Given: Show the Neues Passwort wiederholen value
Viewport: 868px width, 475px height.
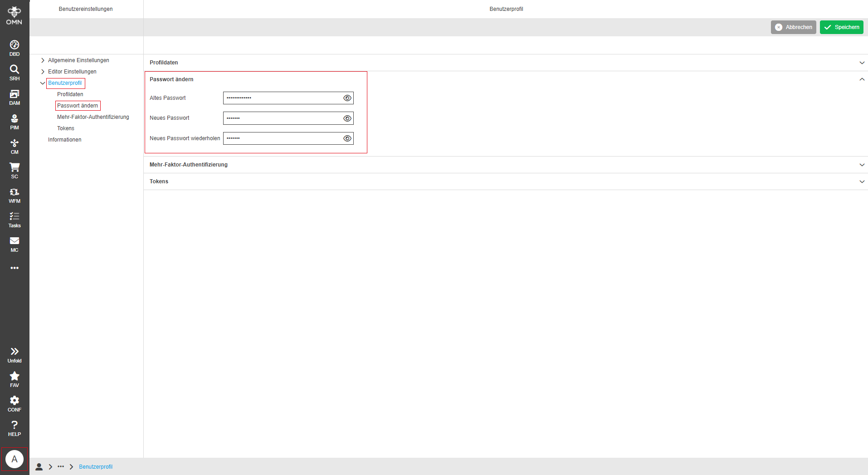Looking at the screenshot, I should click(x=347, y=138).
